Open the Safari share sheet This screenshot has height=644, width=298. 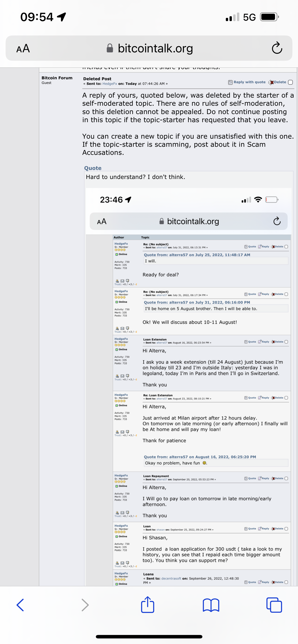[148, 605]
